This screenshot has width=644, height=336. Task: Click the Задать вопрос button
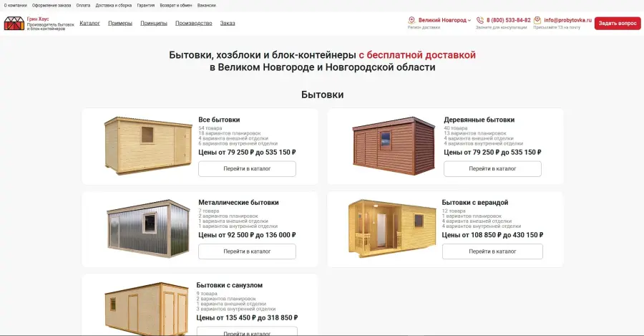coord(618,24)
